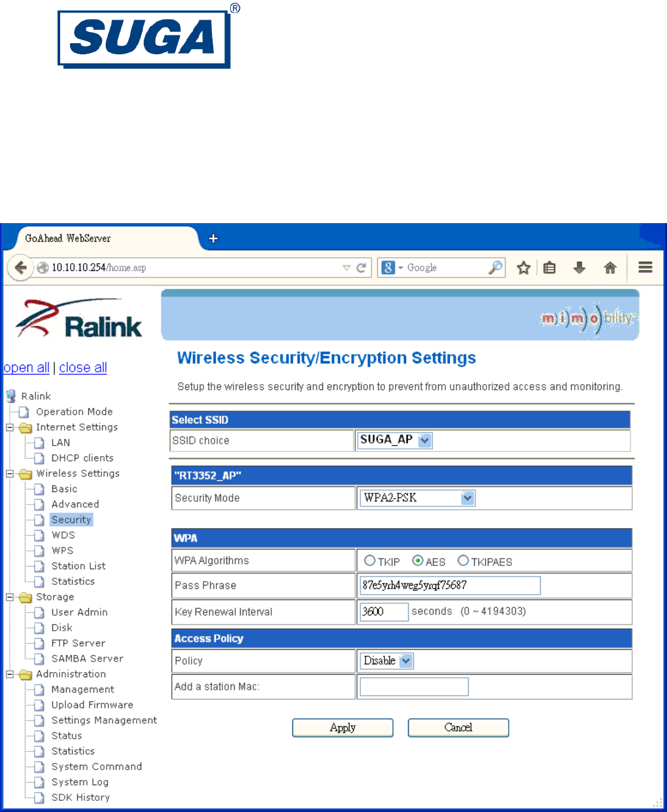The height and width of the screenshot is (812, 667).
Task: Go to the browser home icon
Action: 610,268
